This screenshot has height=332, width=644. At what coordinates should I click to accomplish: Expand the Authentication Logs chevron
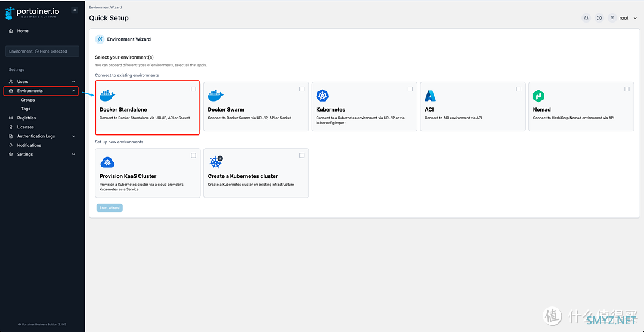(x=73, y=136)
